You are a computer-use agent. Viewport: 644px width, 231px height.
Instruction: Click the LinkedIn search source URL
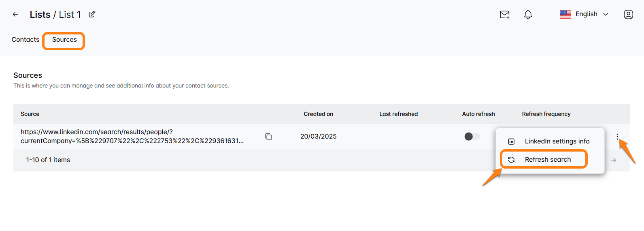pos(132,137)
